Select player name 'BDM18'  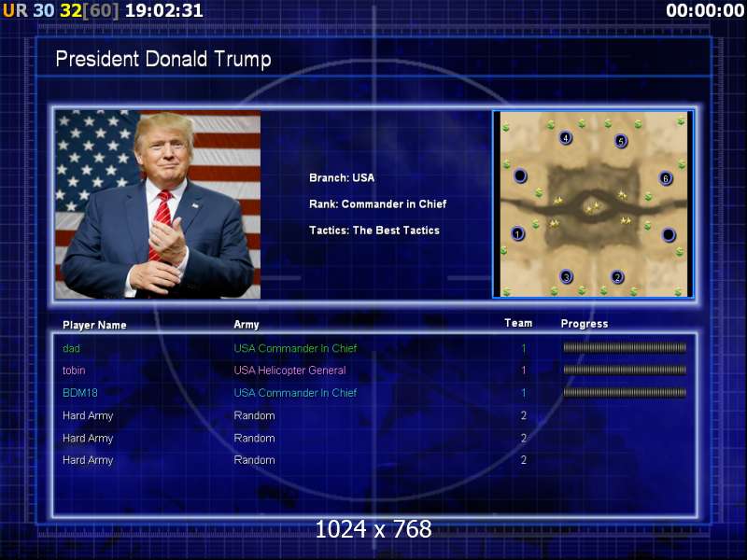pyautogui.click(x=80, y=393)
